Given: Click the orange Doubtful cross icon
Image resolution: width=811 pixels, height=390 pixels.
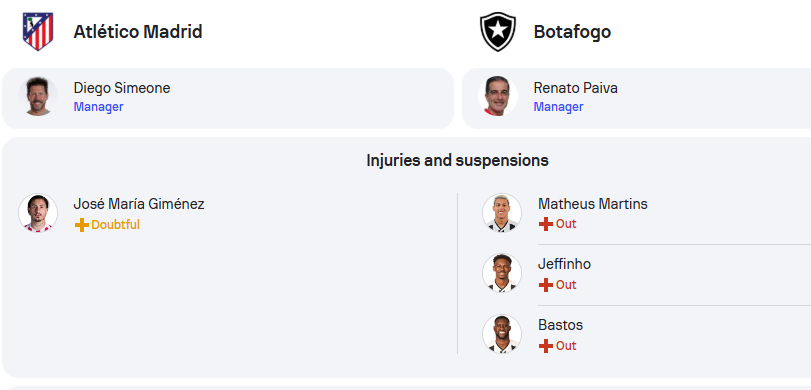Looking at the screenshot, I should tap(81, 225).
